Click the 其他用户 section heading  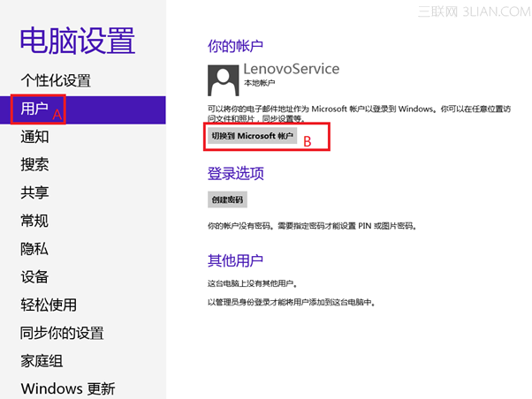coord(235,260)
